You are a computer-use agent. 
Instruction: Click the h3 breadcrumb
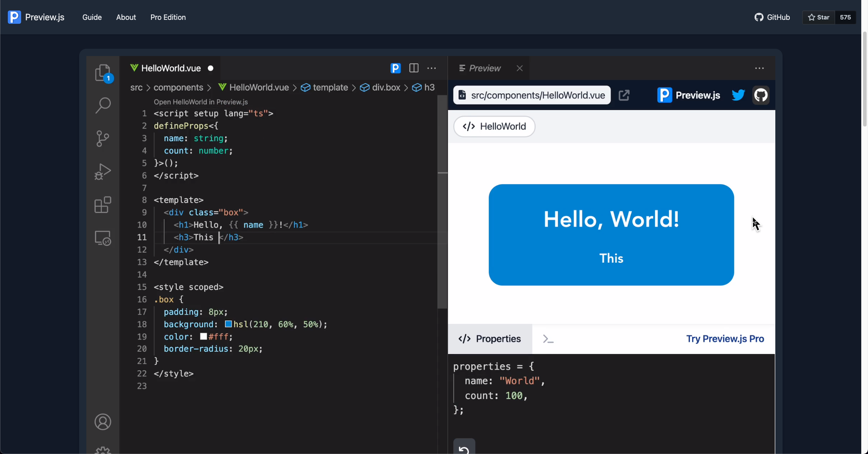[424, 88]
